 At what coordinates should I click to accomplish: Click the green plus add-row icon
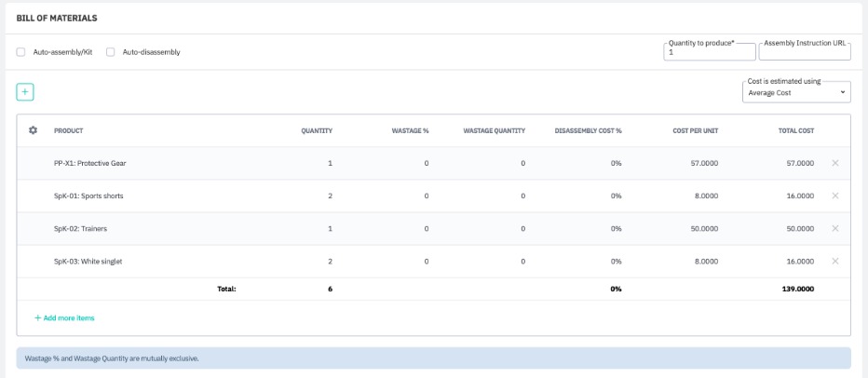click(25, 91)
